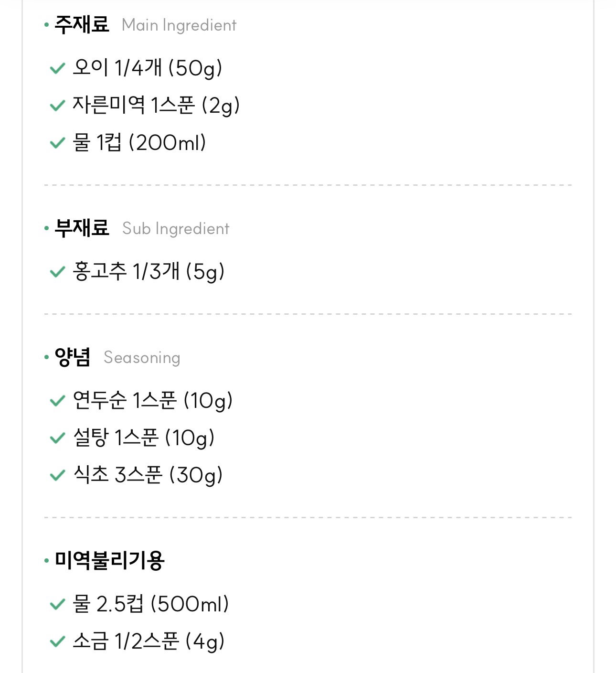The width and height of the screenshot is (616, 673).
Task: Click the Main Ingredient label
Action: 179,25
